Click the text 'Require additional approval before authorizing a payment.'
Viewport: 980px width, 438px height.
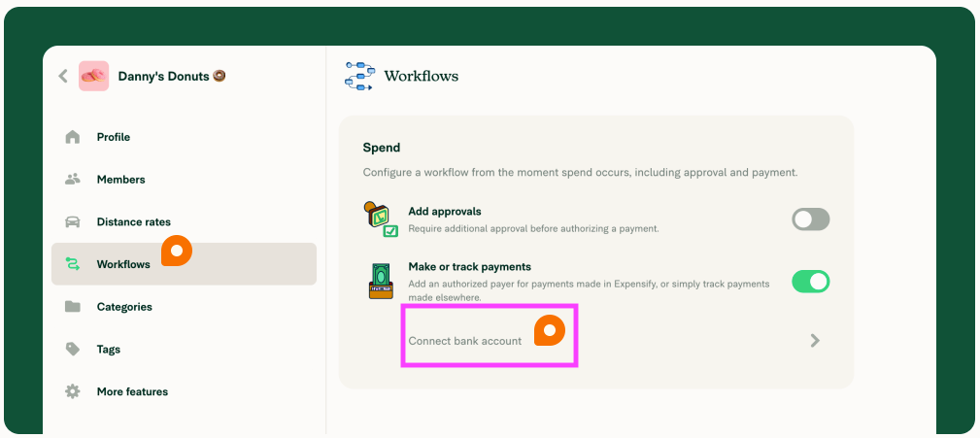533,228
